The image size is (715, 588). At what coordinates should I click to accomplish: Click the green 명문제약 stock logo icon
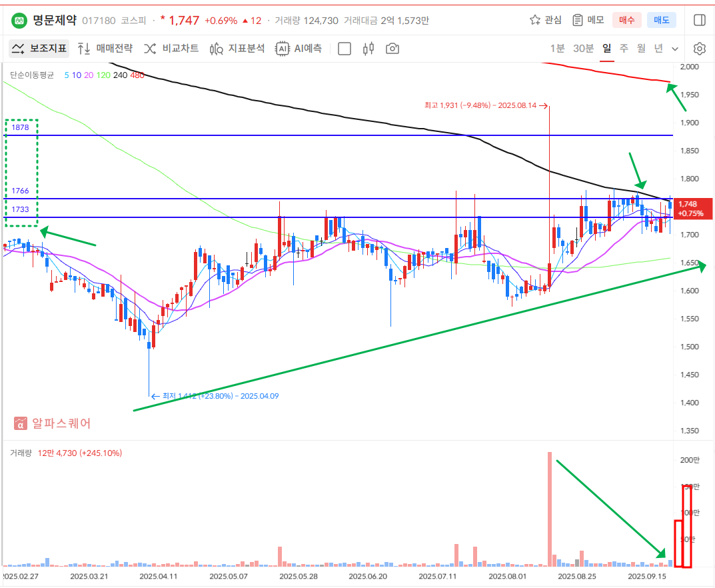tap(19, 21)
